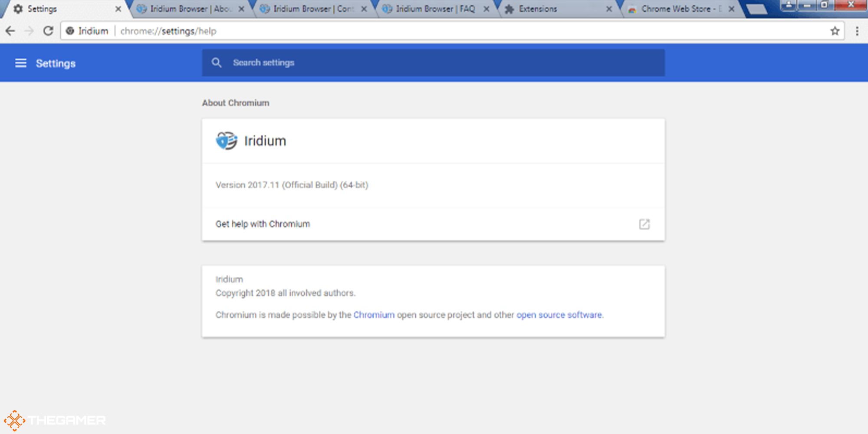Screen dimensions: 868x434
Task: Open the open source software link
Action: pyautogui.click(x=559, y=315)
